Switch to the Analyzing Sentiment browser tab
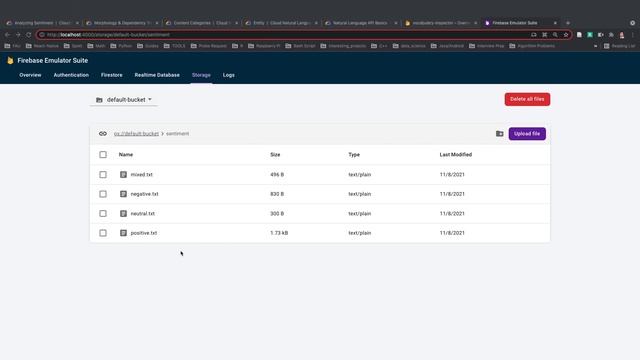The height and width of the screenshot is (360, 640). [42, 23]
